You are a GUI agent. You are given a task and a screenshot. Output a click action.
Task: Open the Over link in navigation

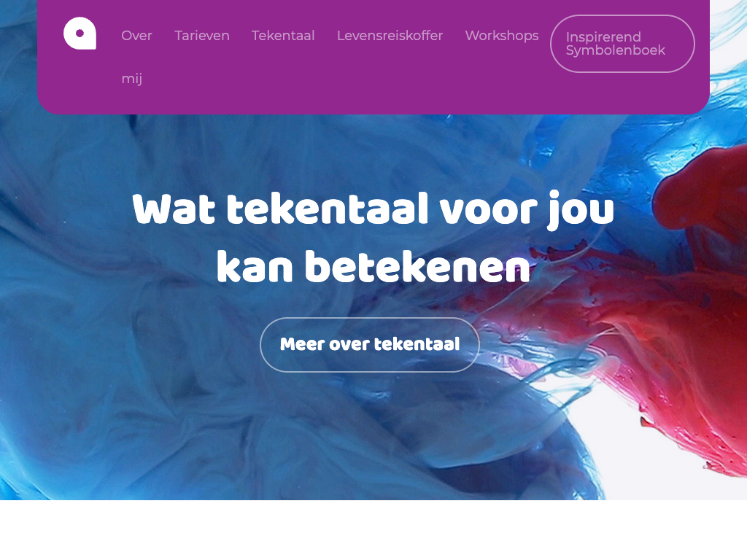pos(136,36)
